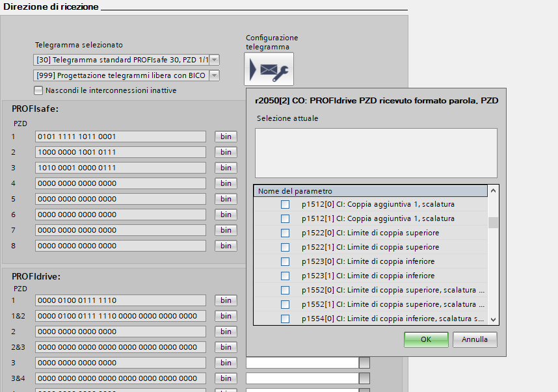The height and width of the screenshot is (392, 558).
Task: Click Nome del parametro column header
Action: tap(369, 191)
